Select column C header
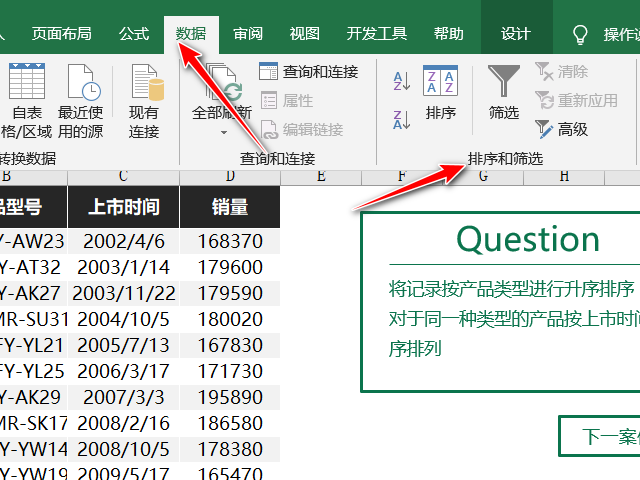This screenshot has width=640, height=480. (123, 177)
